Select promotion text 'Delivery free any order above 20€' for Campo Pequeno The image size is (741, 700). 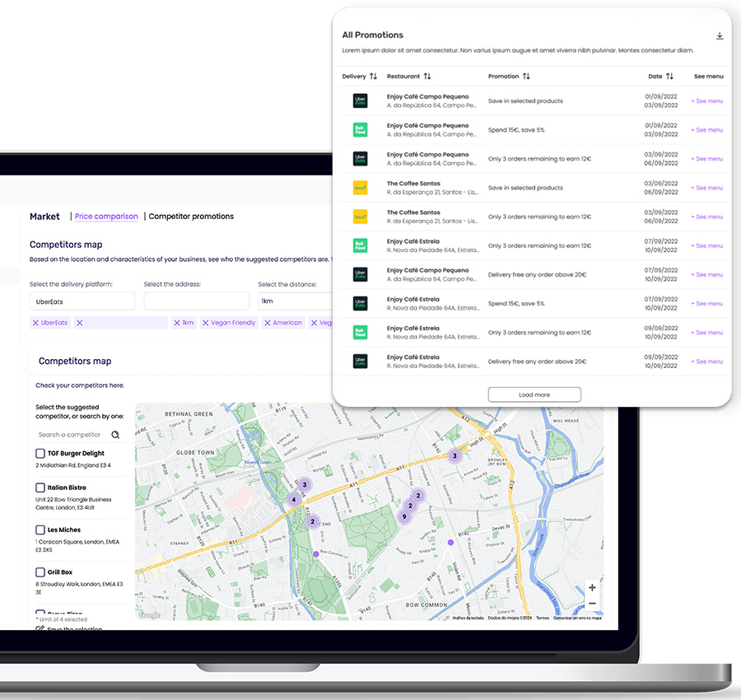coord(538,274)
